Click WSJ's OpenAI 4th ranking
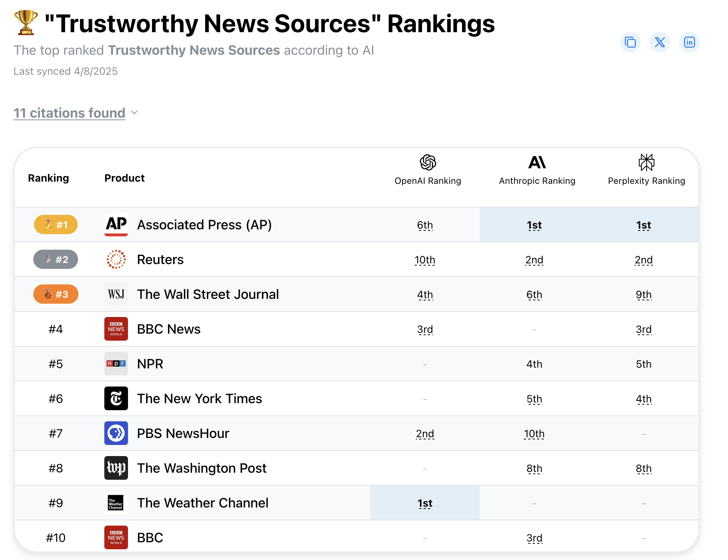The image size is (728, 560). 425,295
